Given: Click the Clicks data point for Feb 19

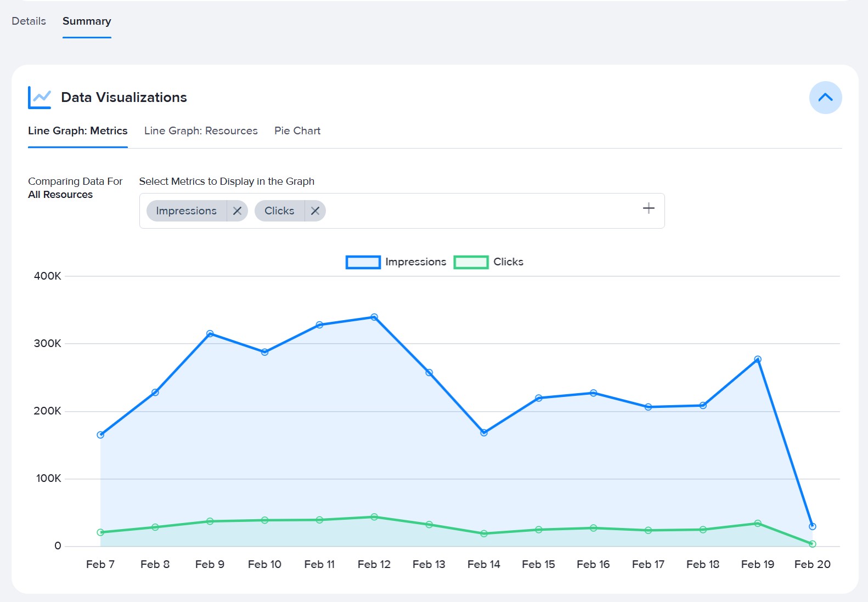Looking at the screenshot, I should coord(758,523).
